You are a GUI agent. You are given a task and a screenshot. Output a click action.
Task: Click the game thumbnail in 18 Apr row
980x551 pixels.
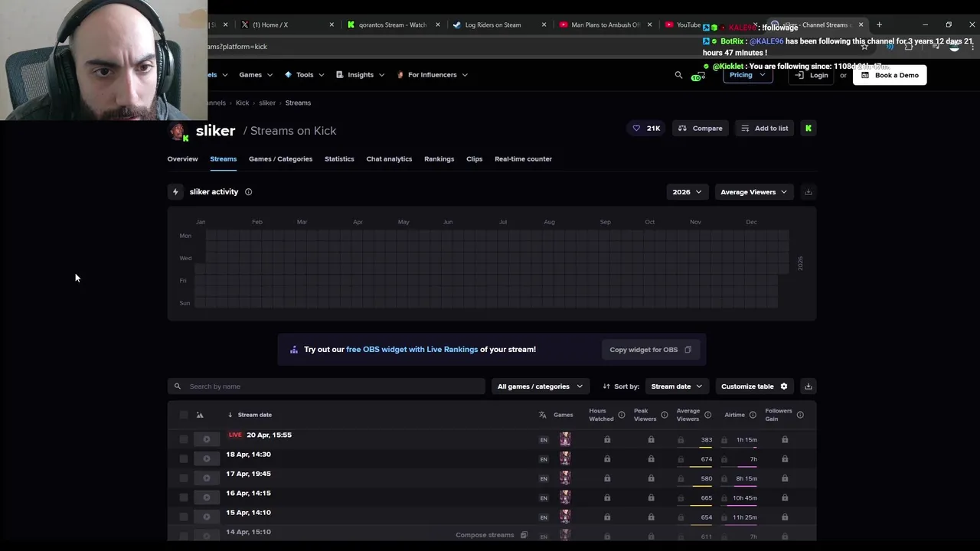point(565,459)
